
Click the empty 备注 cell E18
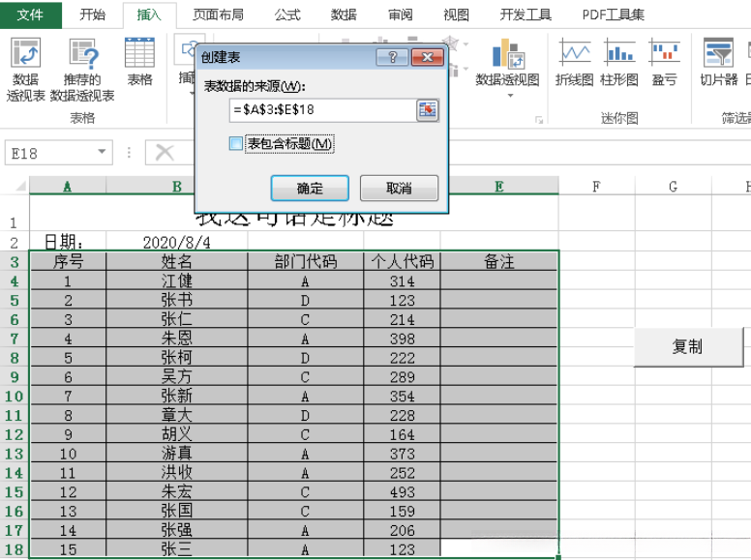point(499,549)
